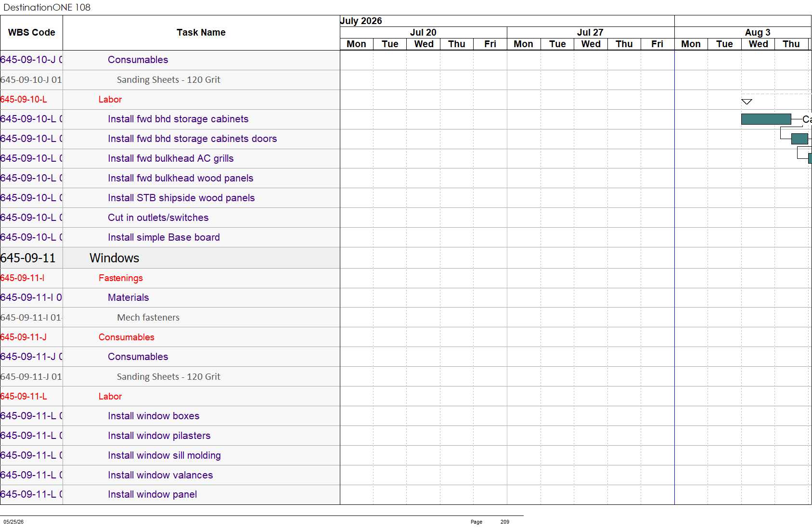Viewport: 812px width, 528px height.
Task: Select the Mech fasteners task
Action: click(x=148, y=317)
